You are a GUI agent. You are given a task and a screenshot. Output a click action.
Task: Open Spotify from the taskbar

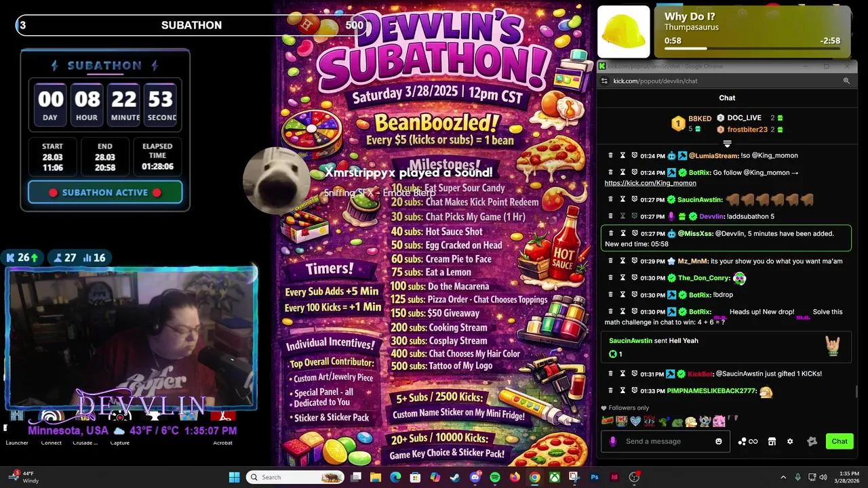pyautogui.click(x=495, y=477)
